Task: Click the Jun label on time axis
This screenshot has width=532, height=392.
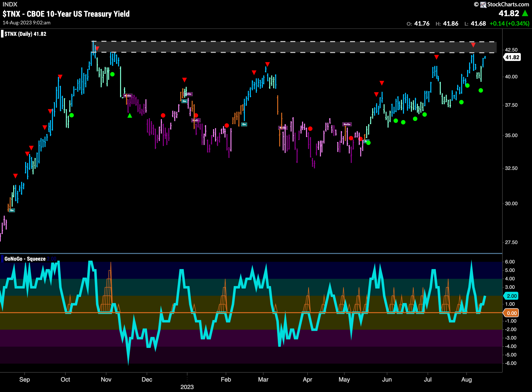Action: (x=387, y=380)
